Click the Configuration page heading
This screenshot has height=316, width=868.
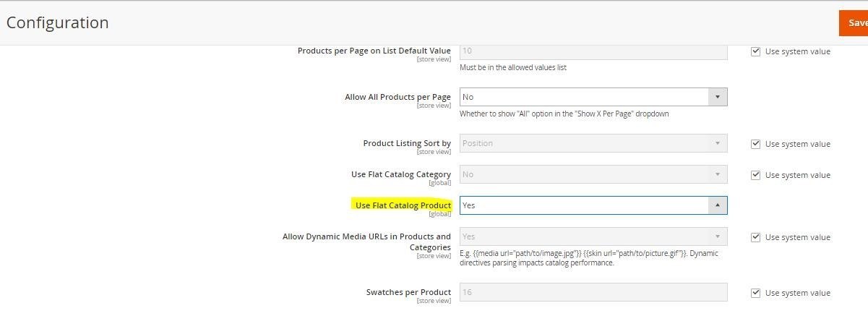click(x=58, y=22)
